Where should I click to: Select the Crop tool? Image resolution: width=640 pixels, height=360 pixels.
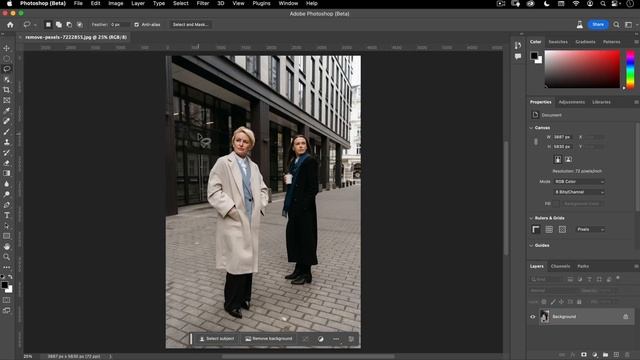click(x=7, y=90)
